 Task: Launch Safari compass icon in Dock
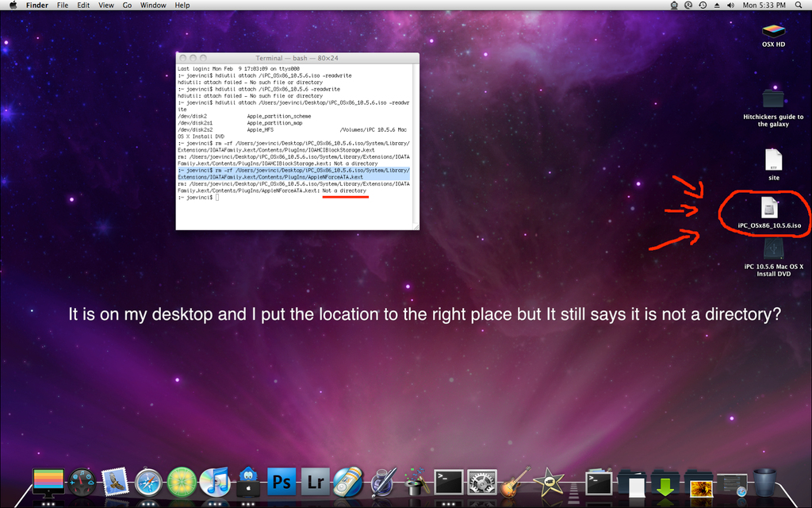point(148,483)
